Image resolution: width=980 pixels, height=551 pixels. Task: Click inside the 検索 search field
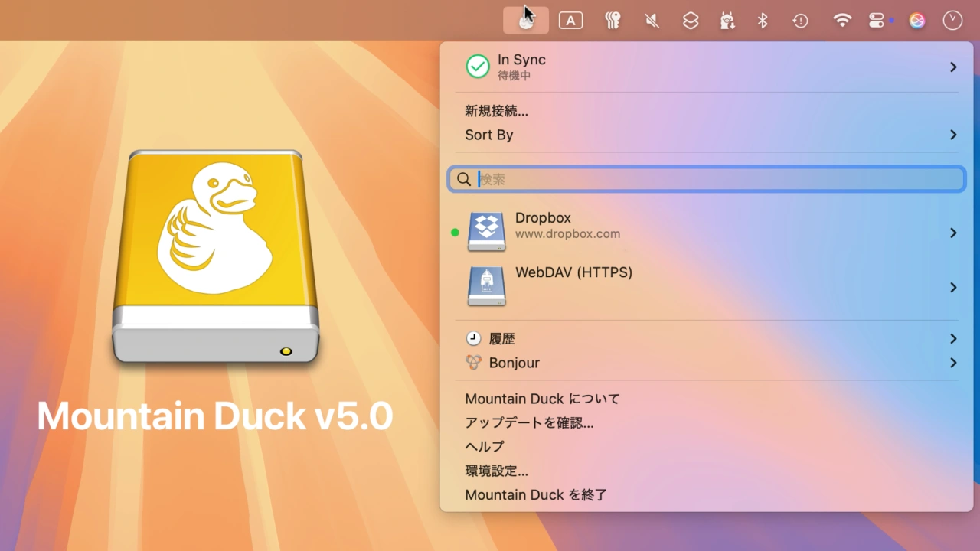(706, 178)
